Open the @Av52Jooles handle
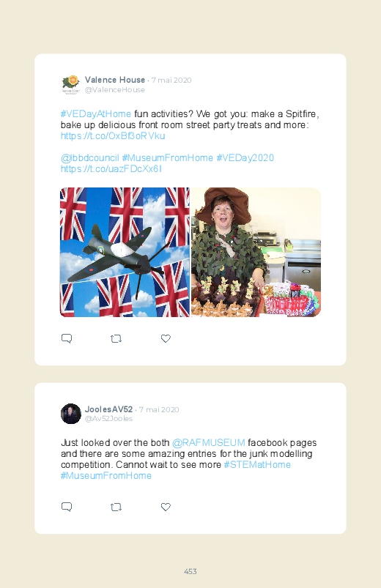The image size is (381, 588). point(108,419)
